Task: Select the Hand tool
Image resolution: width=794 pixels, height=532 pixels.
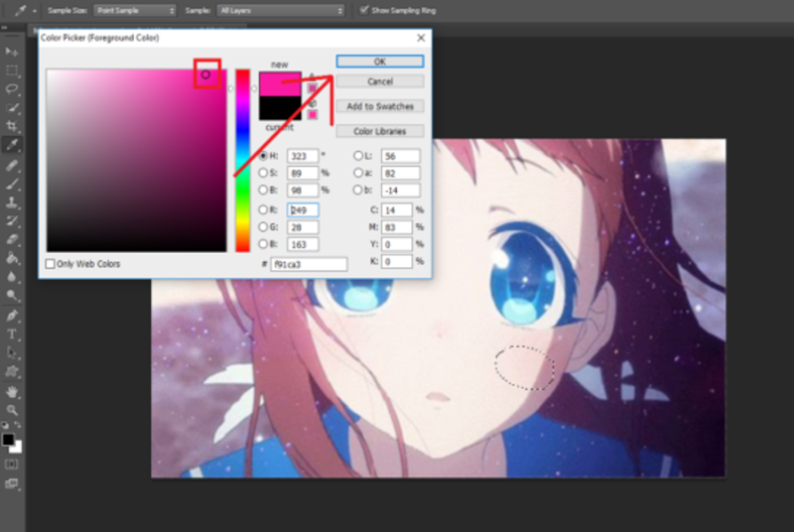Action: tap(12, 391)
